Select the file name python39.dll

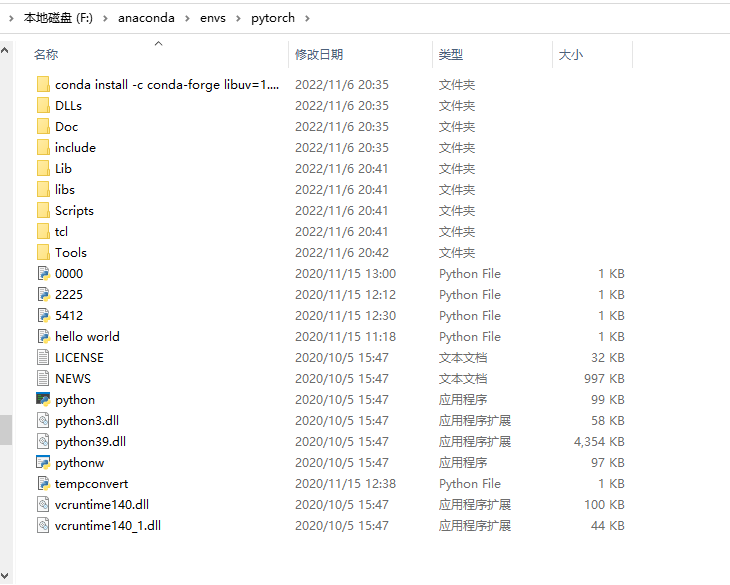(x=90, y=442)
